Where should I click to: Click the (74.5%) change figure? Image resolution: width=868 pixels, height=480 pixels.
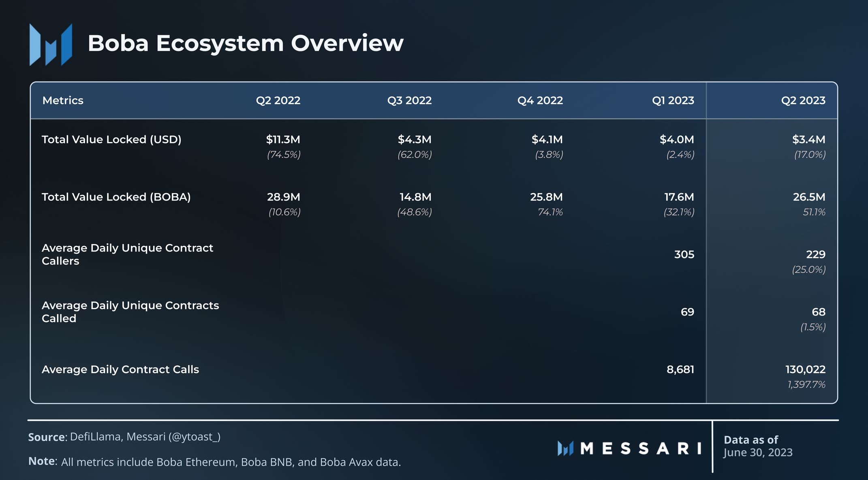(x=284, y=155)
